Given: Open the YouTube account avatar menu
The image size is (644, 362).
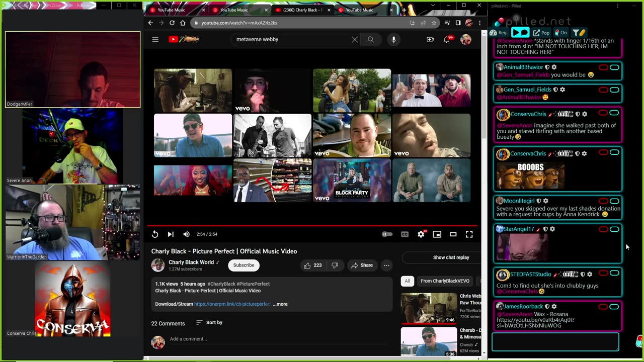Looking at the screenshot, I should pyautogui.click(x=466, y=39).
